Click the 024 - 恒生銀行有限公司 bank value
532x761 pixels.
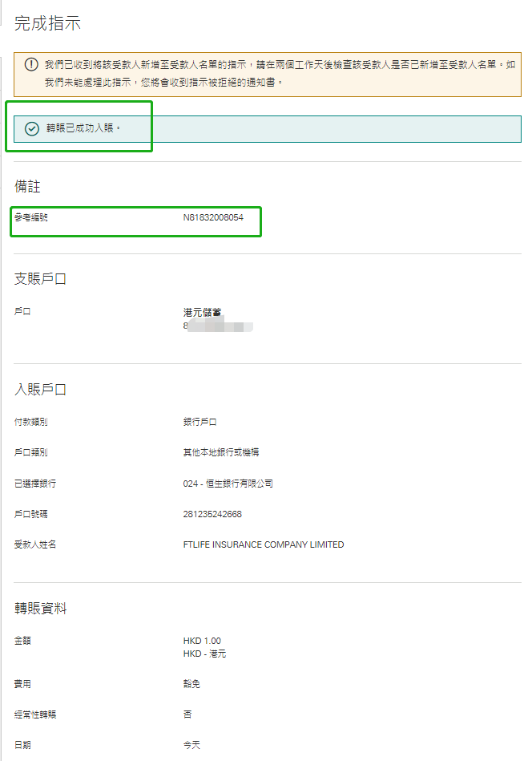pos(228,484)
